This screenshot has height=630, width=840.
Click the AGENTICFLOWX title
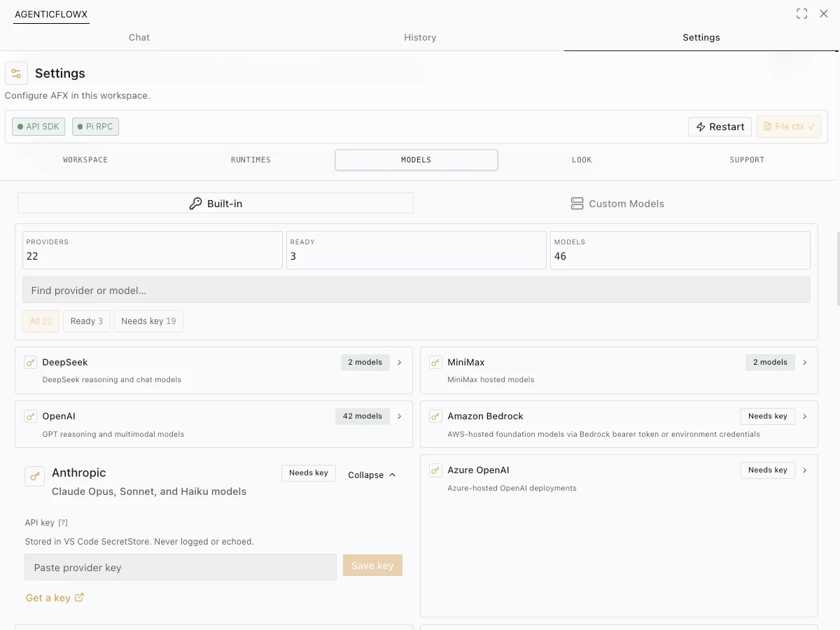52,14
